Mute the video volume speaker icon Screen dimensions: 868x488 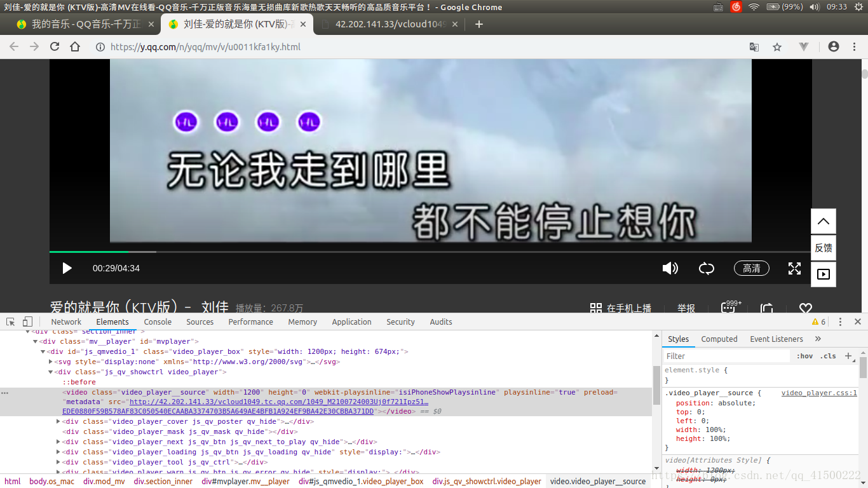[670, 268]
